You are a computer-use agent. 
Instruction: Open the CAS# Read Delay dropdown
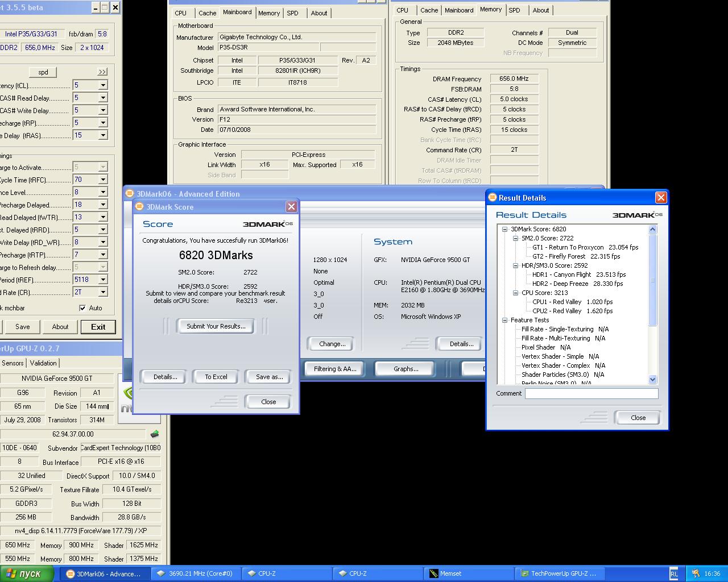103,98
